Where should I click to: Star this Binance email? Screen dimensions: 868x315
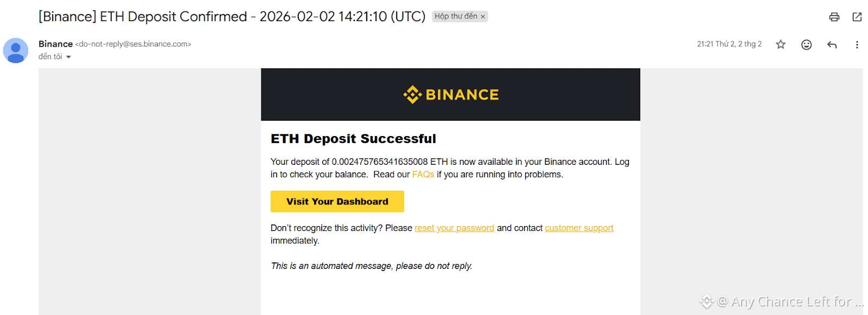[x=781, y=44]
